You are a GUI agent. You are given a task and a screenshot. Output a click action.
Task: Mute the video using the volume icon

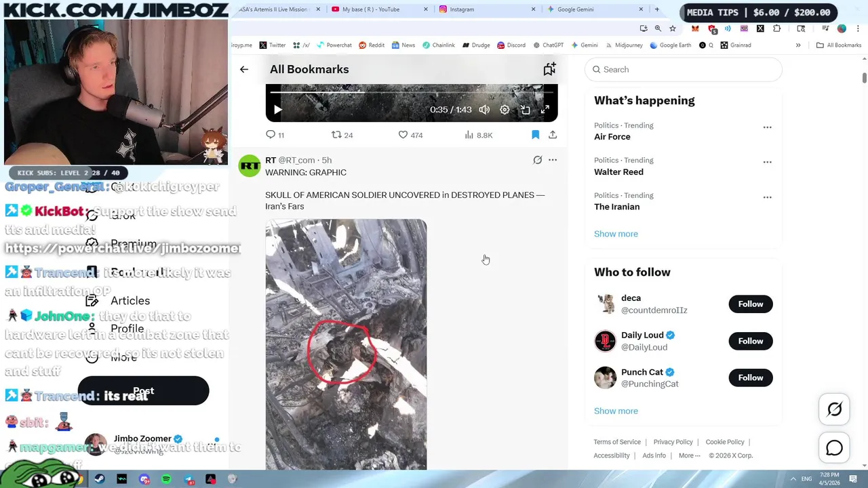click(x=484, y=110)
